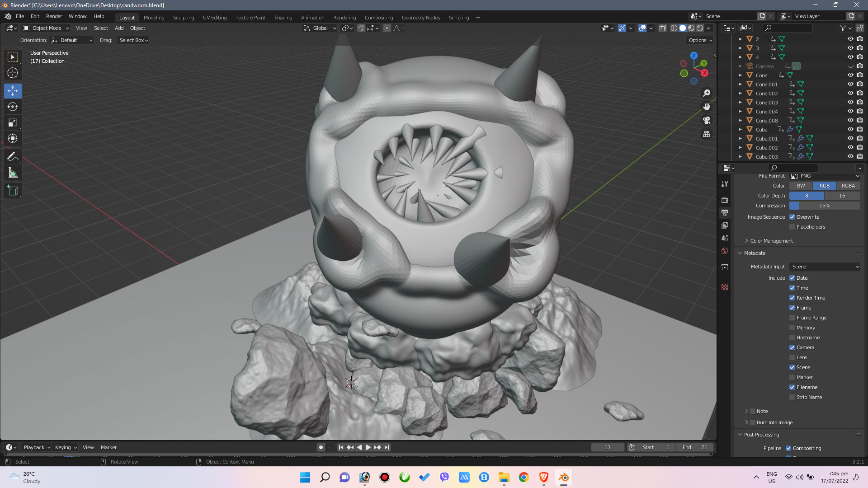Click the pan view hand icon
The height and width of the screenshot is (488, 868).
pyautogui.click(x=707, y=107)
